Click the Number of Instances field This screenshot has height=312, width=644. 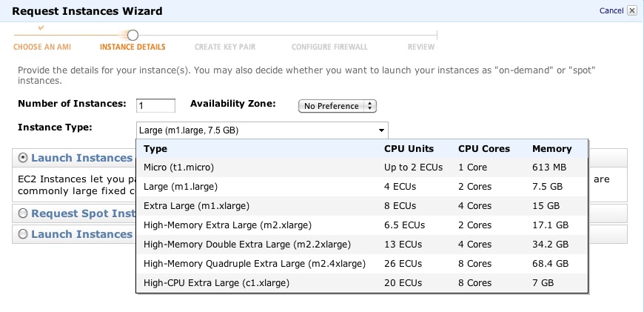point(155,105)
